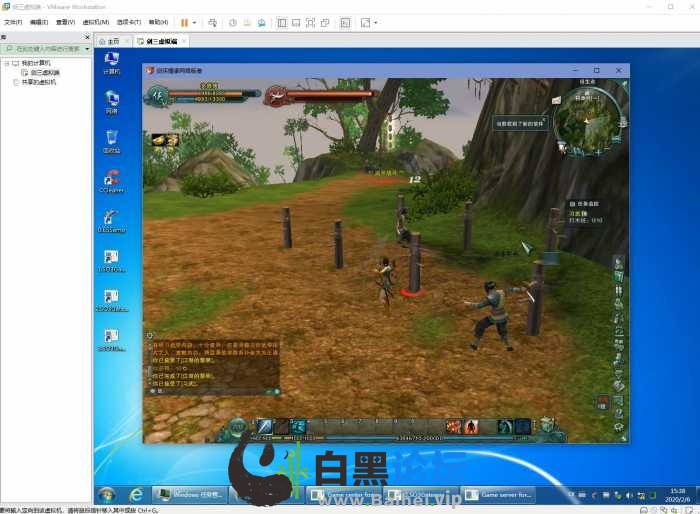Click the red fire skill on action bar

point(453,426)
